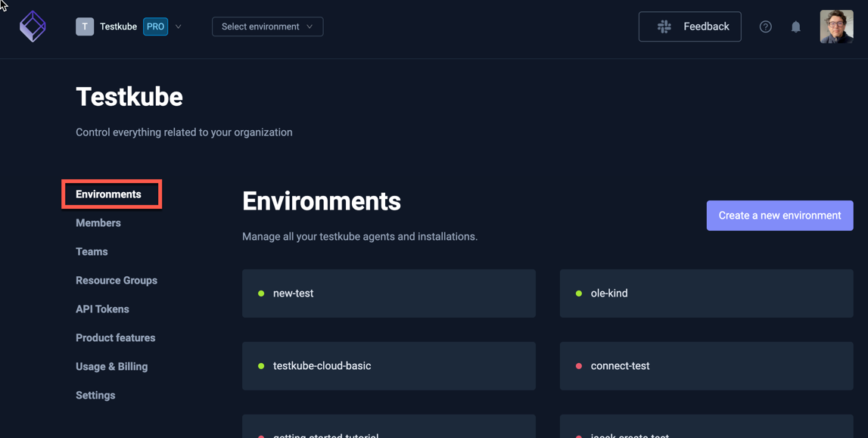
Task: Open organization Settings
Action: [96, 396]
